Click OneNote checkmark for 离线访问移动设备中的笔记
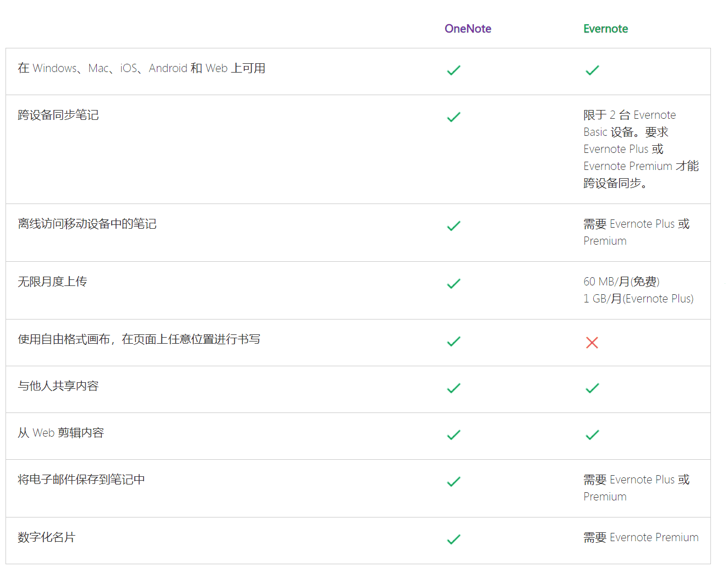The width and height of the screenshot is (728, 567). click(453, 226)
